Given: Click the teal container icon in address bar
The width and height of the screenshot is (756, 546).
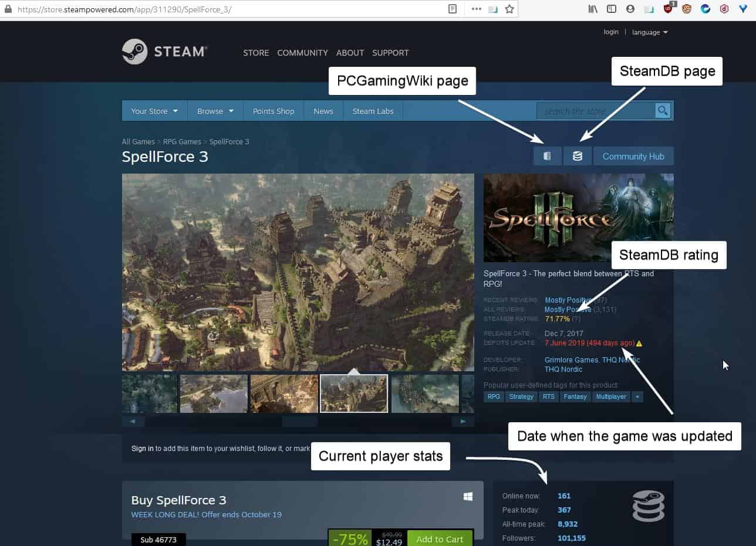Looking at the screenshot, I should [x=493, y=9].
